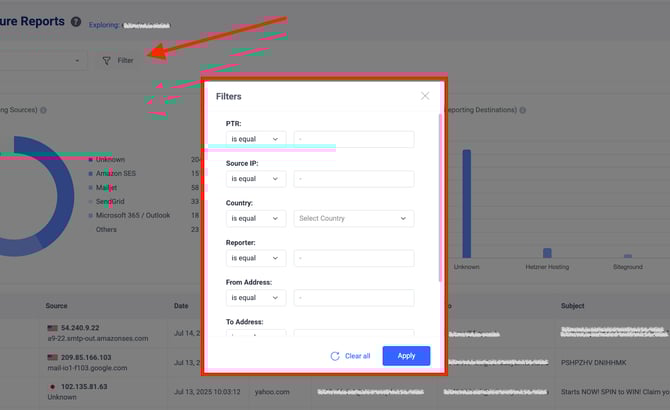Image resolution: width=670 pixels, height=410 pixels.
Task: Click the Unknown bar in destinations chart
Action: 467,204
